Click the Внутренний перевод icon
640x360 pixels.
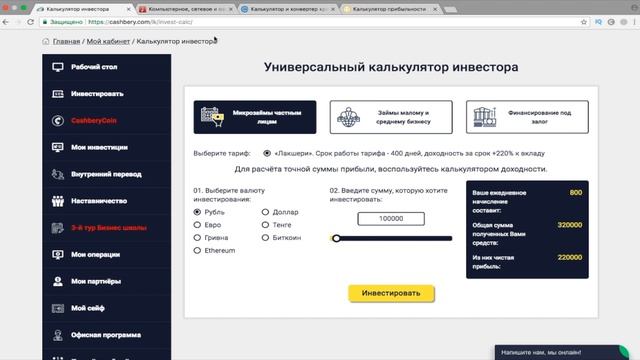58,174
